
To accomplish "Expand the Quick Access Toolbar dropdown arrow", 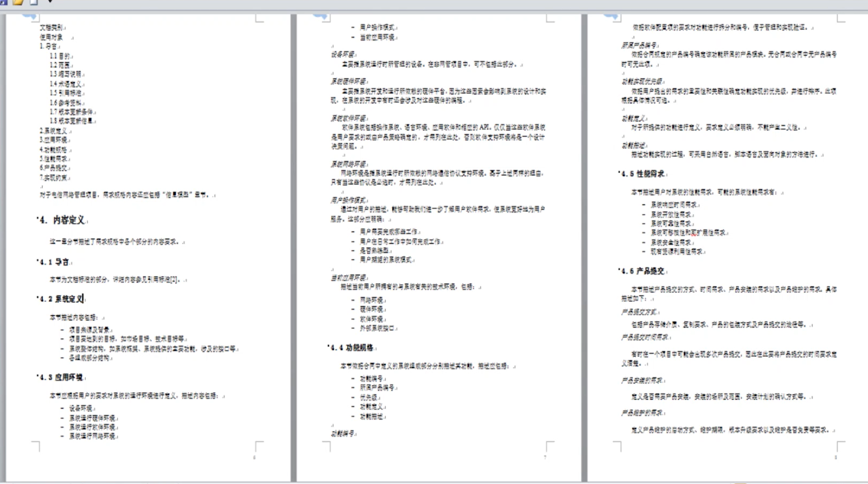I will pos(50,2).
